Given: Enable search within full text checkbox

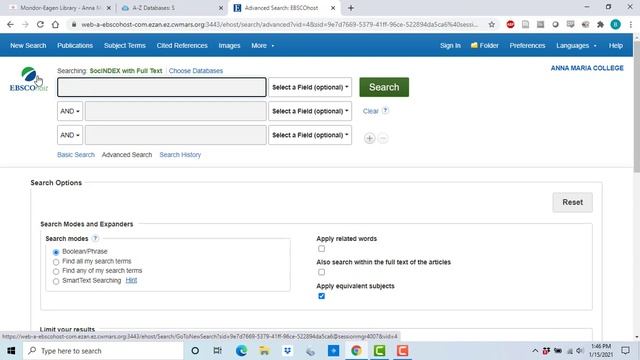Looking at the screenshot, I should click(322, 272).
